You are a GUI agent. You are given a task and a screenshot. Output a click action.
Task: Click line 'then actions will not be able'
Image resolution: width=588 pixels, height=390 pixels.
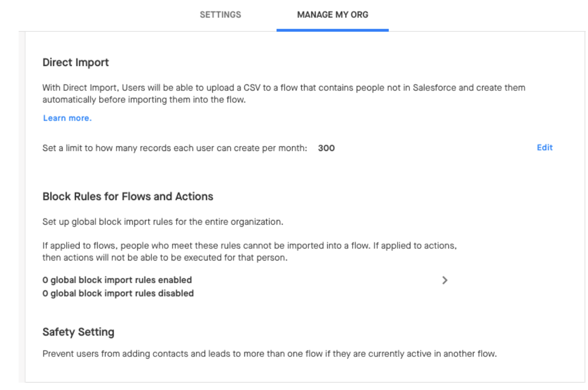165,258
